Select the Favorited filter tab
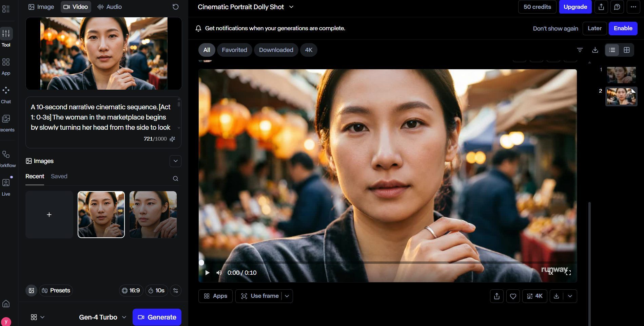The height and width of the screenshot is (326, 644). pos(234,50)
